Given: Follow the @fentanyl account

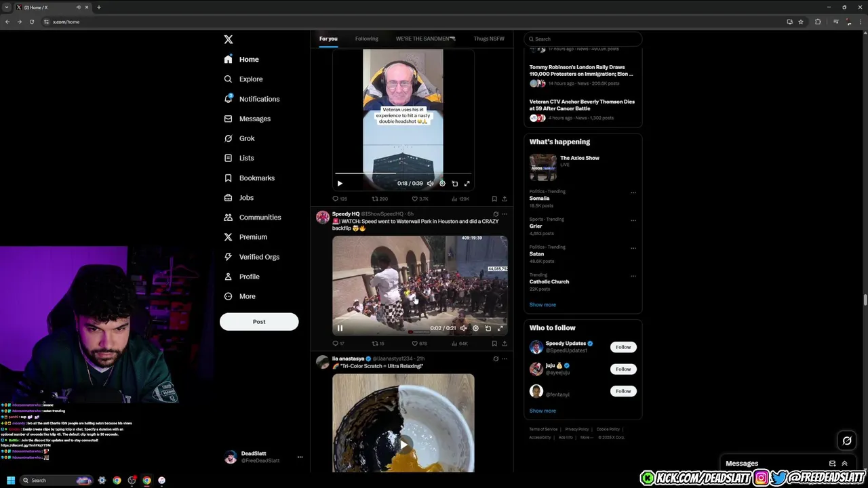Looking at the screenshot, I should pyautogui.click(x=623, y=391).
